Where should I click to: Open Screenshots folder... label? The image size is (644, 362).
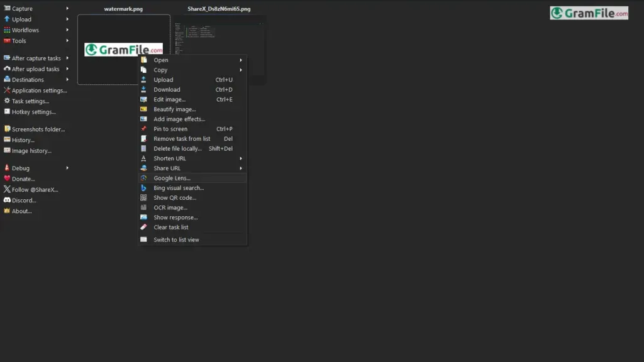(38, 129)
